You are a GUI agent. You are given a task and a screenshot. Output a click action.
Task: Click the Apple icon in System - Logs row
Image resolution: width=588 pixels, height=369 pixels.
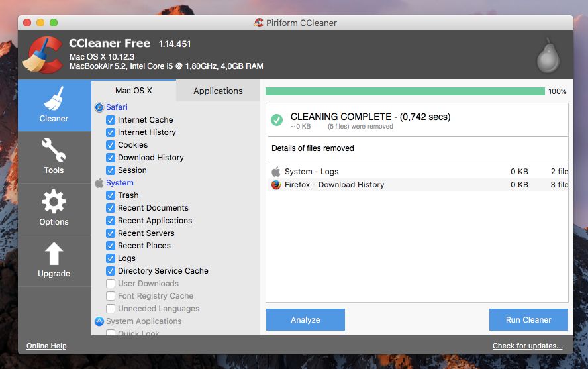(x=276, y=172)
